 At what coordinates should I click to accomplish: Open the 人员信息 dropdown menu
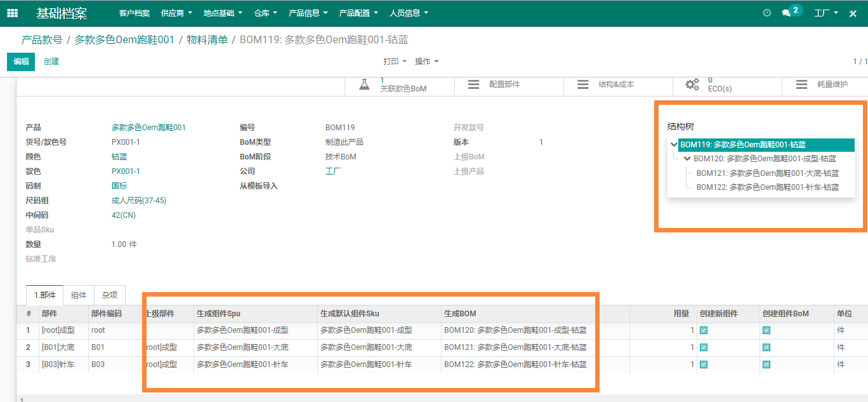pos(409,13)
